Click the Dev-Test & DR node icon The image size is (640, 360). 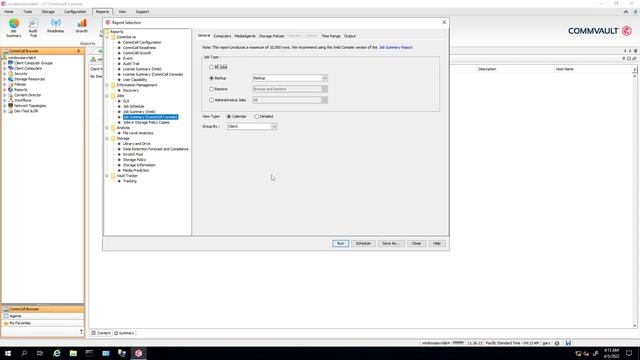(x=11, y=111)
